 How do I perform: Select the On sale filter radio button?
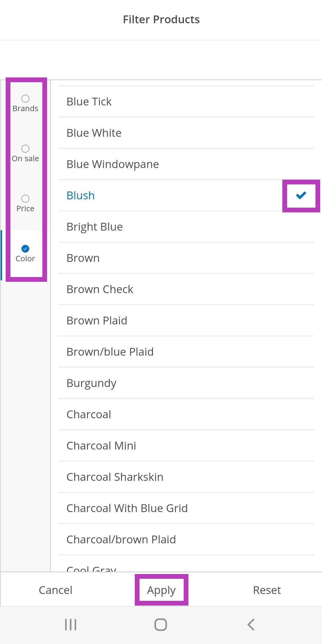25,149
